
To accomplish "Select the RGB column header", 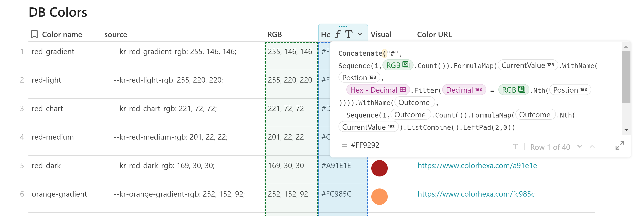I will click(x=274, y=35).
